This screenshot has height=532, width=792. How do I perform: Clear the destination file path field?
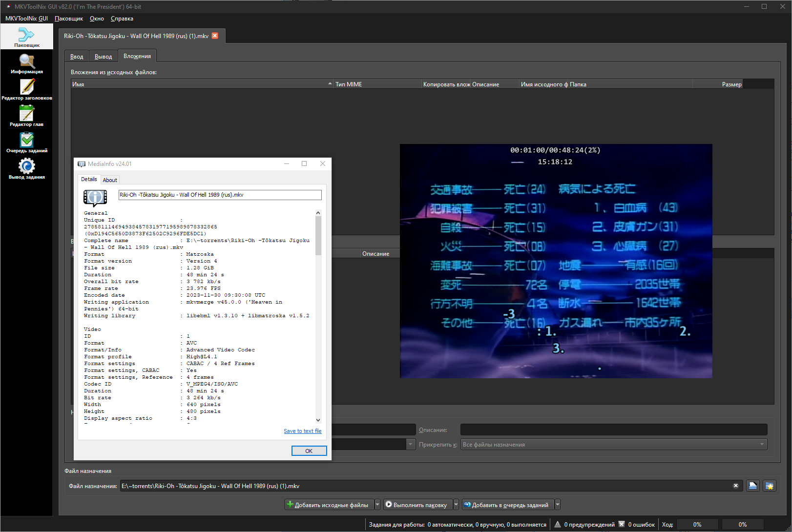(735, 486)
